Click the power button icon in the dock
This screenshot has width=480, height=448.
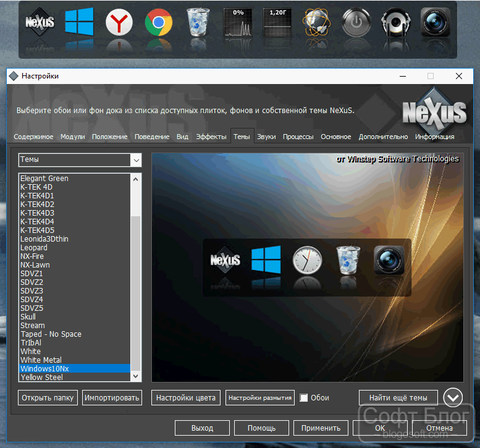356,22
